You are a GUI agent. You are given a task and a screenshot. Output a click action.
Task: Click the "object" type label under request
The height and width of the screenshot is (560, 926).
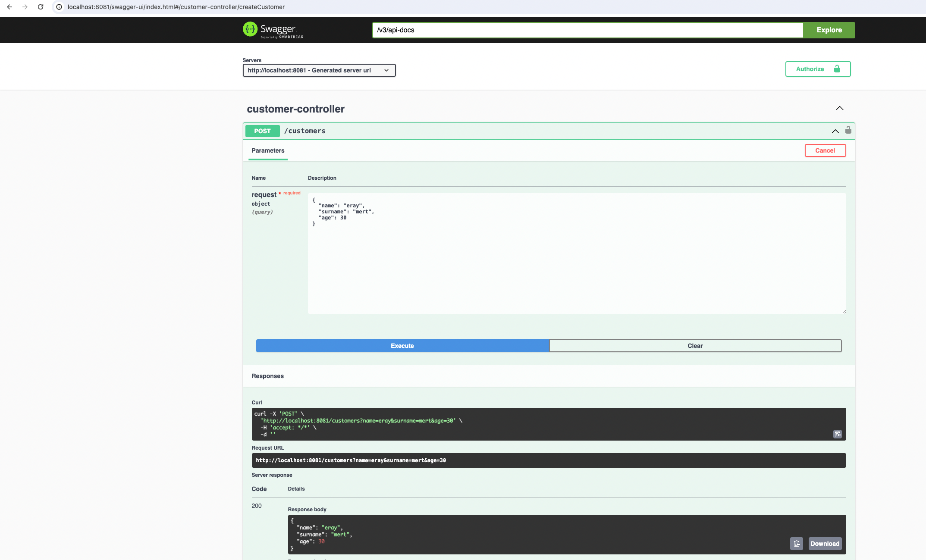coord(261,204)
